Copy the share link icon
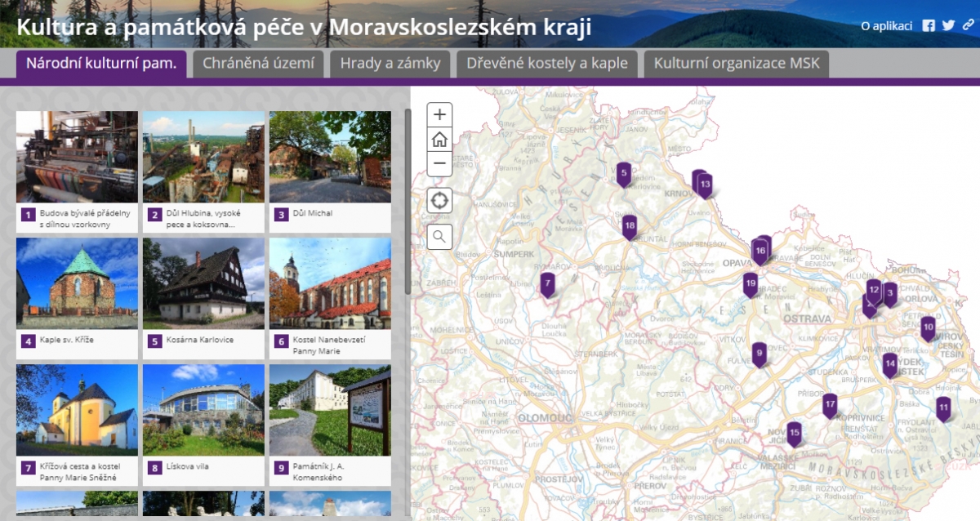The image size is (980, 521). 968,25
